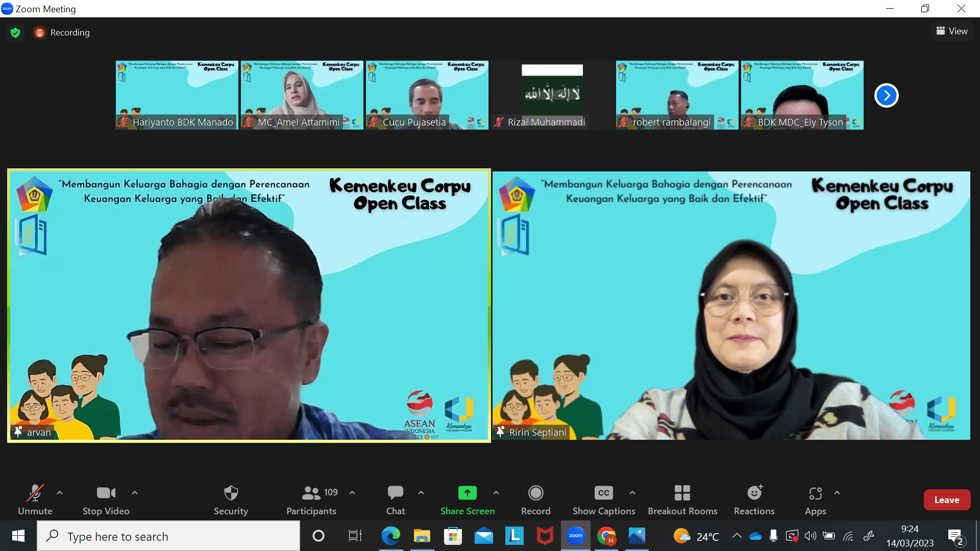Open Breakout Rooms

[682, 500]
